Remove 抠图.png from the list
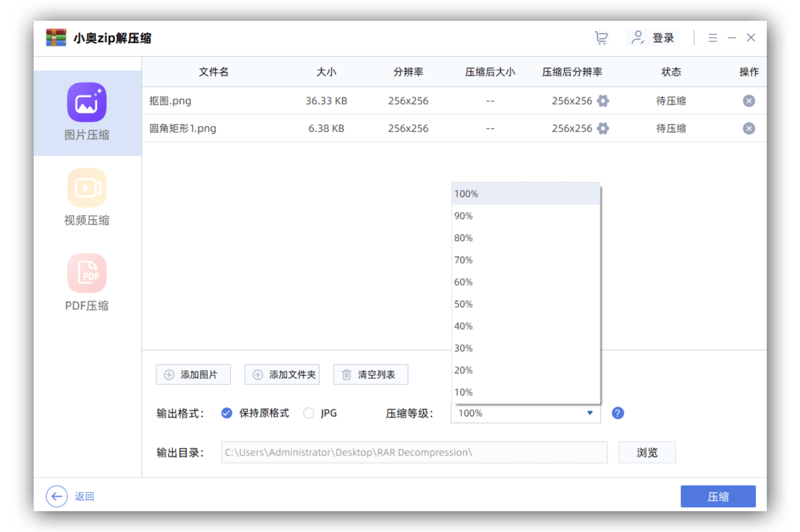The height and width of the screenshot is (532, 800). 748,101
